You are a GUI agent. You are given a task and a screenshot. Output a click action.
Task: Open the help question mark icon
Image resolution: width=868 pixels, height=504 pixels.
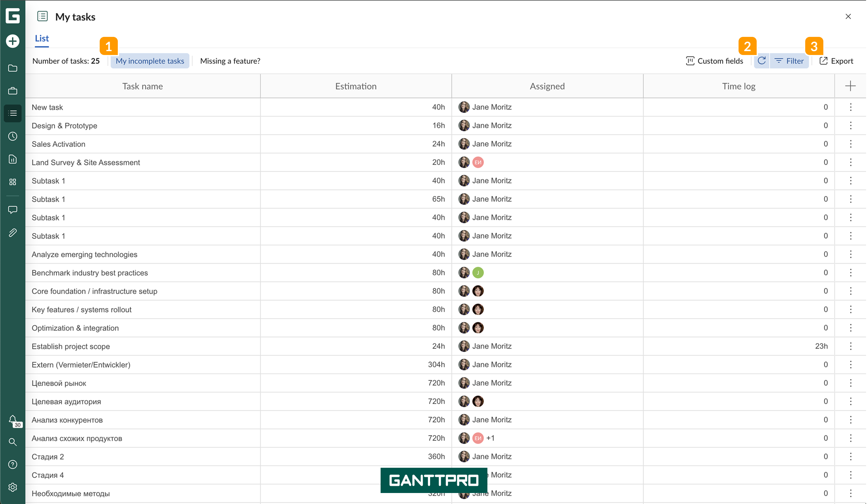[x=13, y=465]
